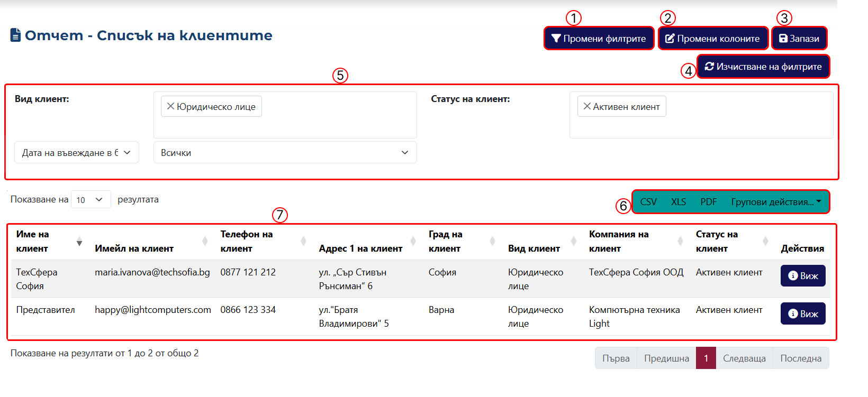Sort by Име на клиент column
Viewport: 868px width, 397px height.
click(49, 241)
